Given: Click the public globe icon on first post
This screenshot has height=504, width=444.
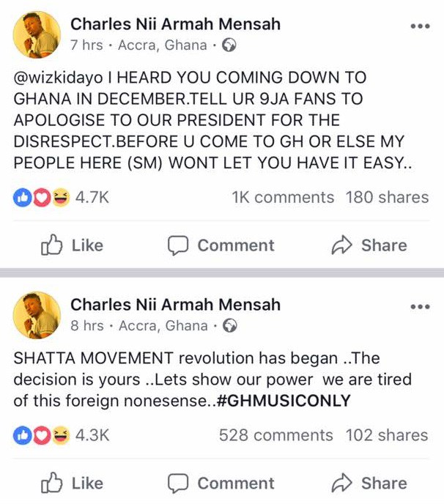Looking at the screenshot, I should tap(229, 45).
